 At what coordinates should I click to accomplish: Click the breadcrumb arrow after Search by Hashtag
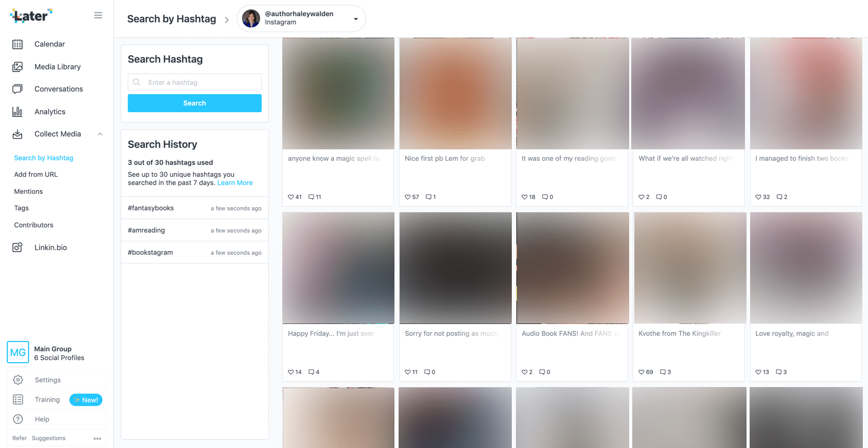226,20
